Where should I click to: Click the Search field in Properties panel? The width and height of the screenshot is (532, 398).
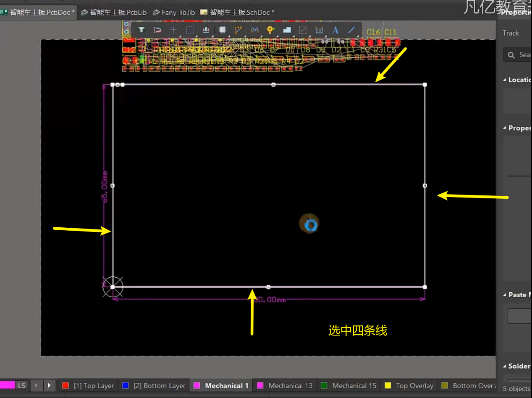tap(521, 55)
